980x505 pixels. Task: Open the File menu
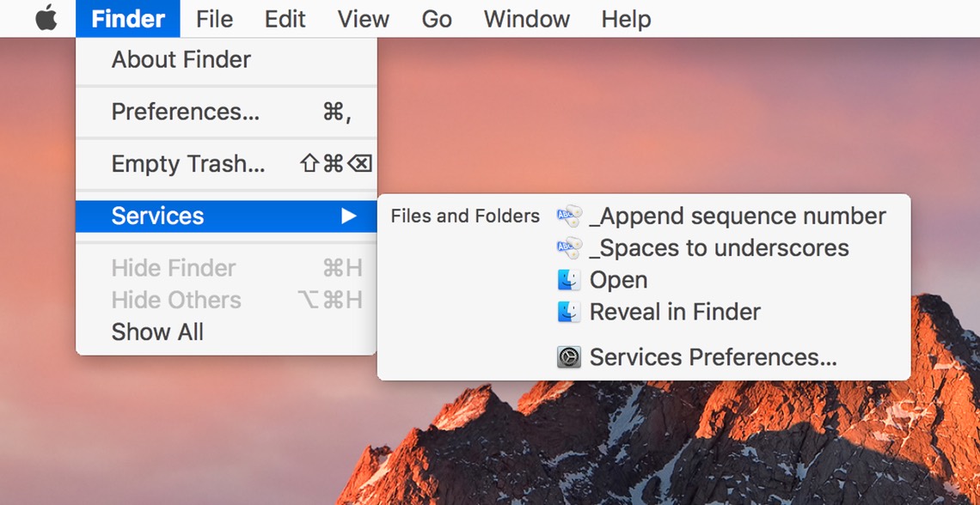pyautogui.click(x=214, y=19)
